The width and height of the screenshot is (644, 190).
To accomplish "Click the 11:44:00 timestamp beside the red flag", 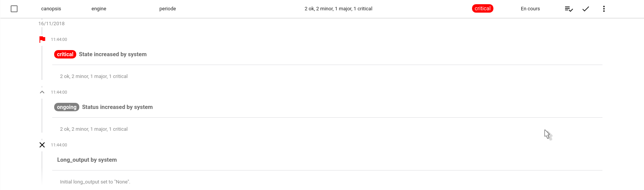I will point(59,39).
